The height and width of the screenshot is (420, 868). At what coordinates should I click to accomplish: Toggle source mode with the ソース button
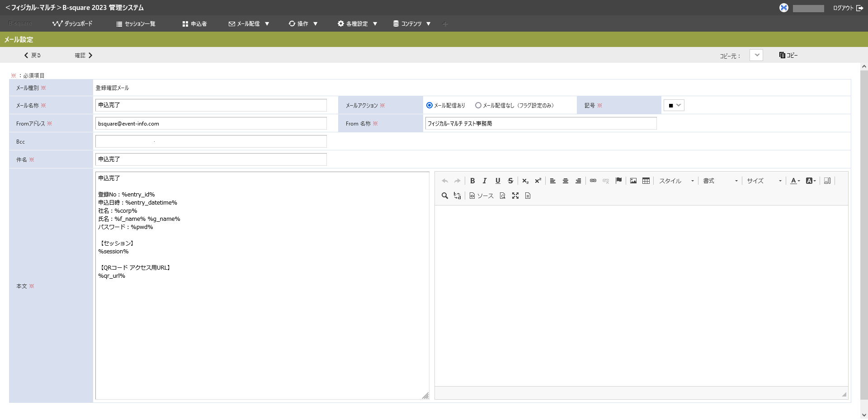[x=481, y=196]
